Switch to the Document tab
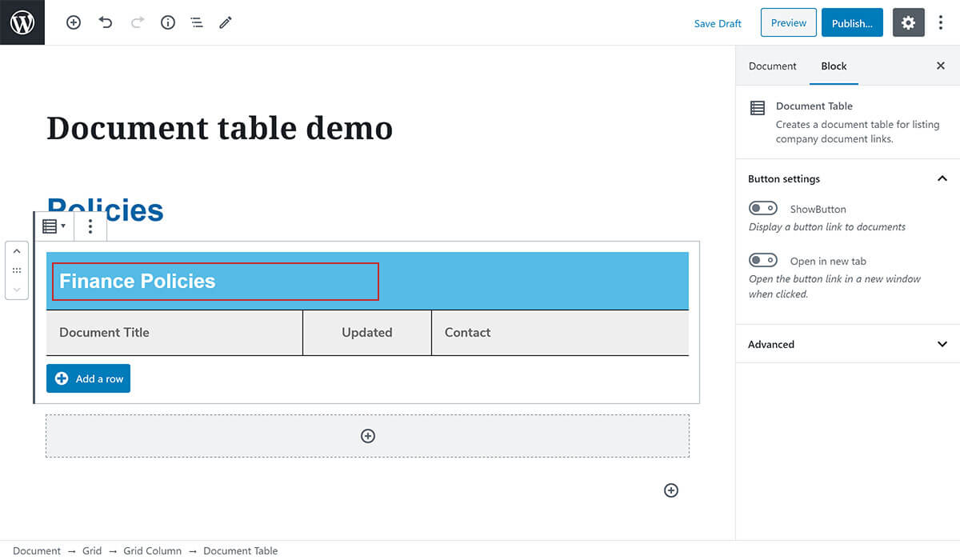This screenshot has height=560, width=960. coord(772,66)
